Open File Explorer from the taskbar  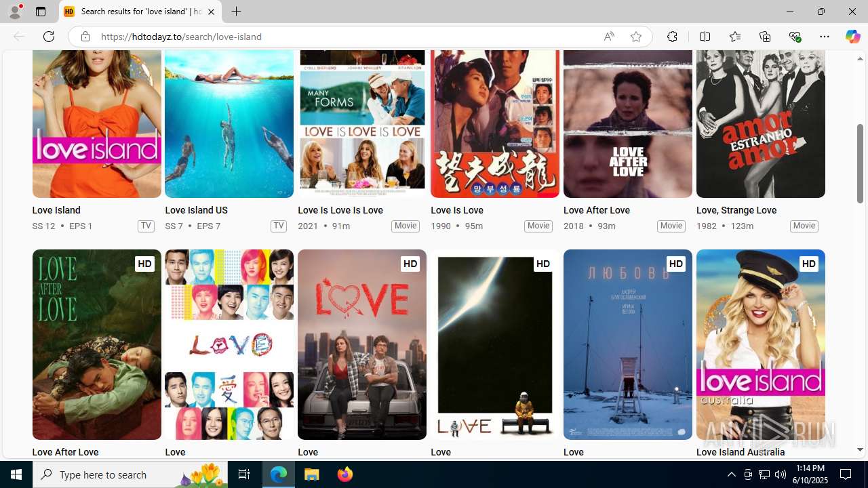(x=312, y=474)
